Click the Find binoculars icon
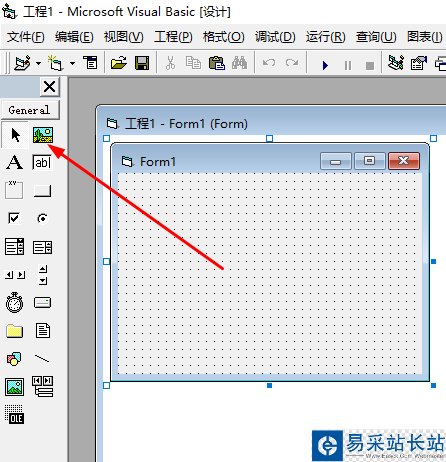446x462 pixels. [x=239, y=63]
